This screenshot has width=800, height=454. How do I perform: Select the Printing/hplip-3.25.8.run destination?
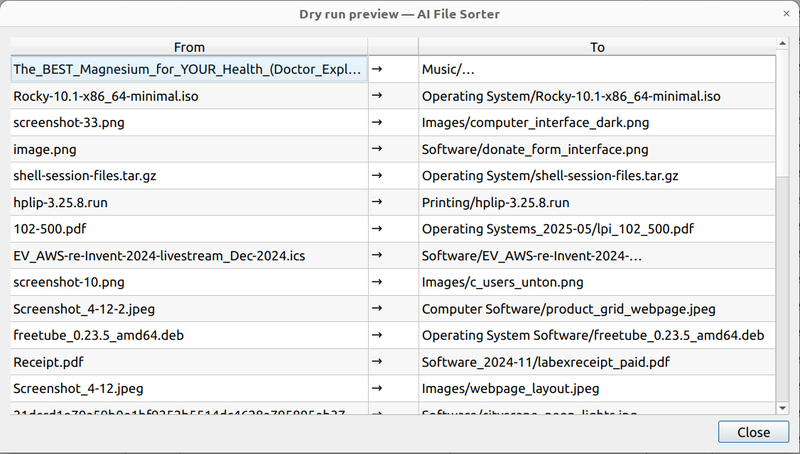[x=502, y=202]
